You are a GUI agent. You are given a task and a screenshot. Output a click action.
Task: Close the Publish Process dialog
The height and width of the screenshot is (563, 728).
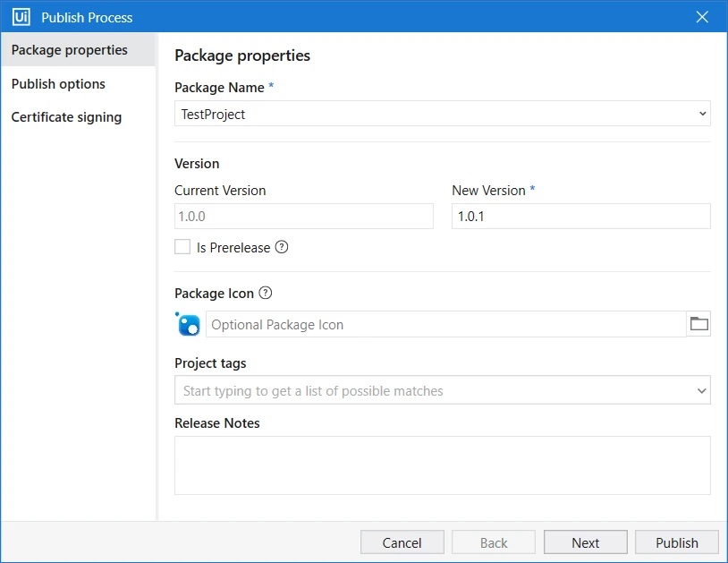[x=702, y=17]
